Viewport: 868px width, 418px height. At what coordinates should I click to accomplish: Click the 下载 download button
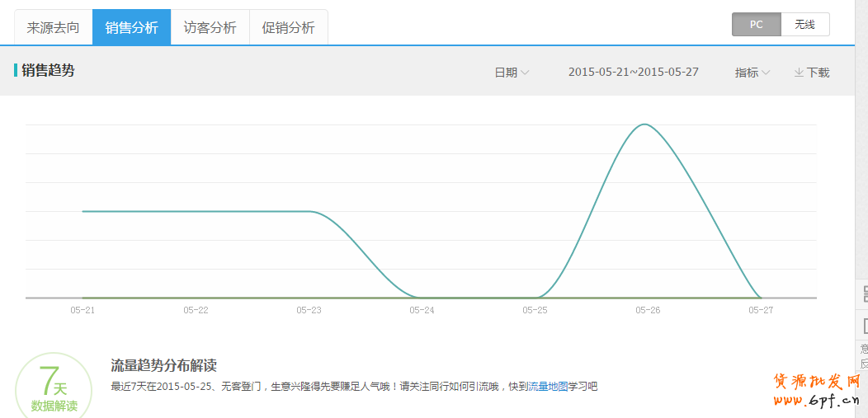pyautogui.click(x=818, y=73)
